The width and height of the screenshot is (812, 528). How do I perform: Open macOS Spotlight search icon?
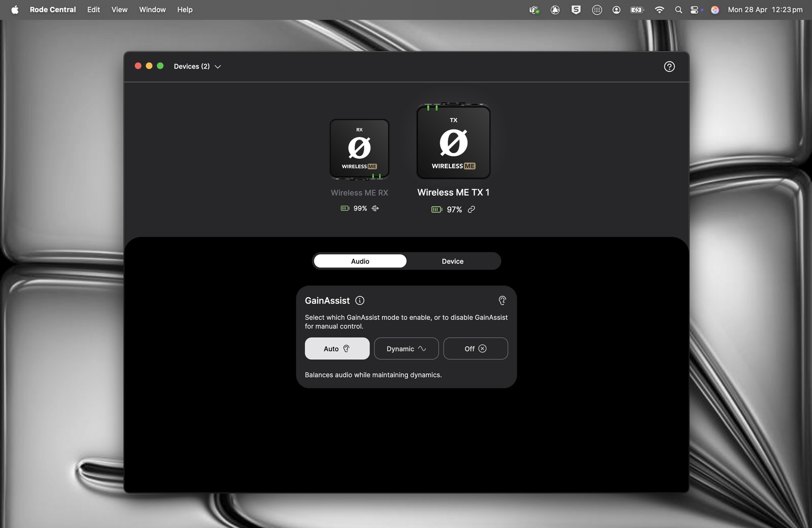[x=678, y=9]
